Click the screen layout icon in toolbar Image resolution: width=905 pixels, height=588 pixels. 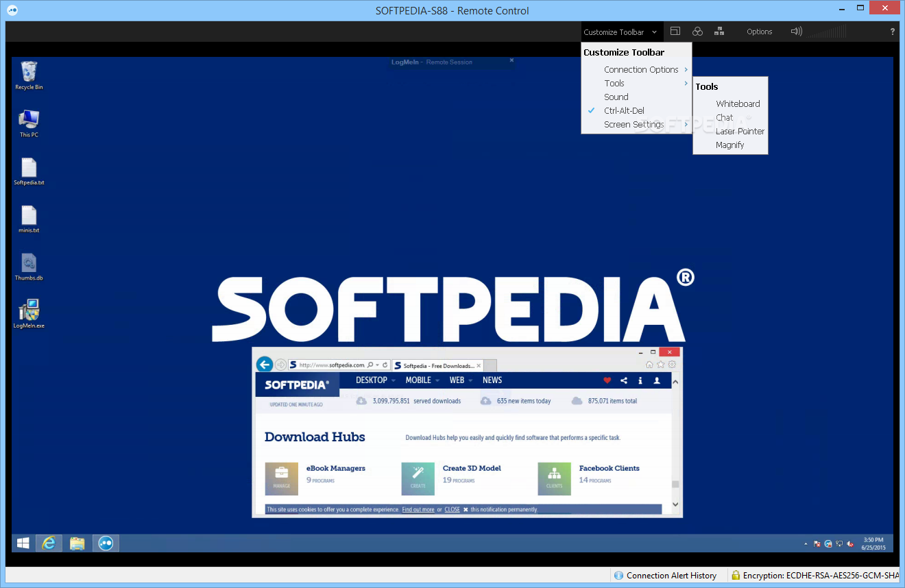point(675,32)
